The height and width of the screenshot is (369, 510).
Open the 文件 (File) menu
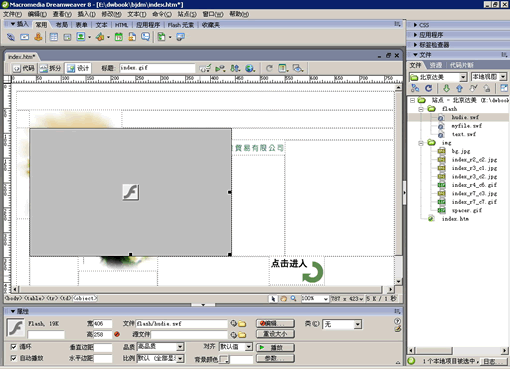pyautogui.click(x=12, y=14)
